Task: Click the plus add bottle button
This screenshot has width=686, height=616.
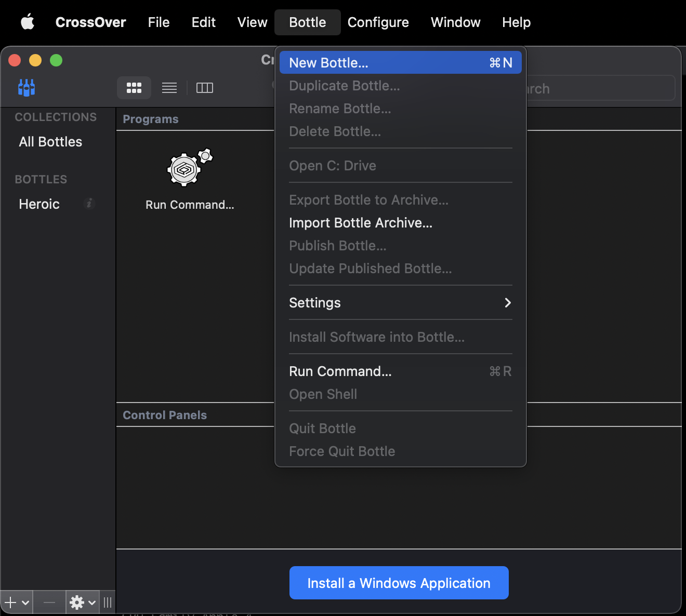Action: tap(10, 602)
